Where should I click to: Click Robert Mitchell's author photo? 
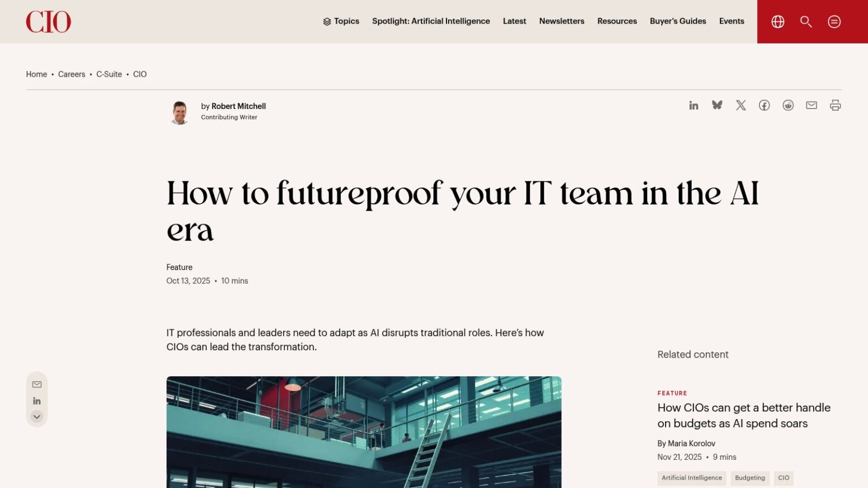[180, 112]
